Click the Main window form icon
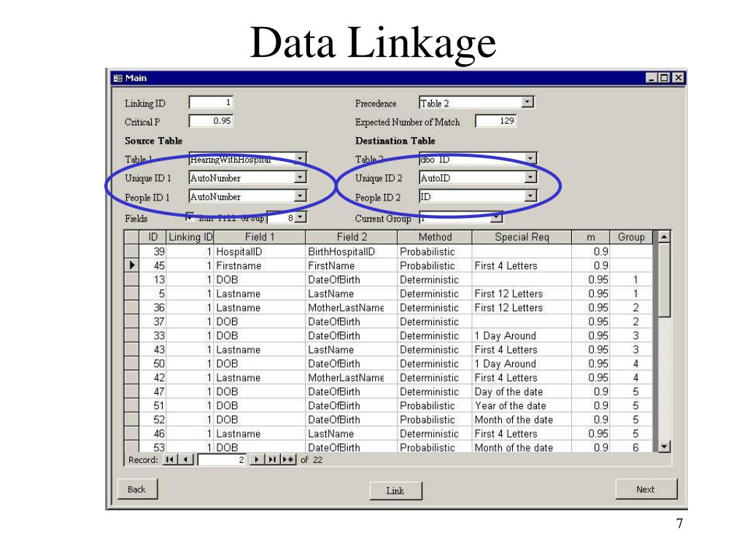The image size is (747, 560). (x=118, y=78)
